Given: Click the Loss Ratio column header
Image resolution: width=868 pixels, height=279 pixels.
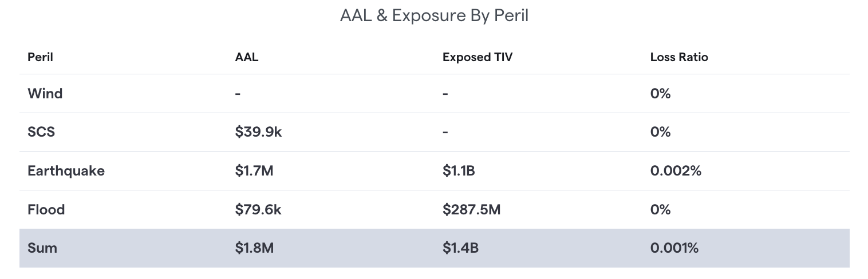Looking at the screenshot, I should coord(679,57).
